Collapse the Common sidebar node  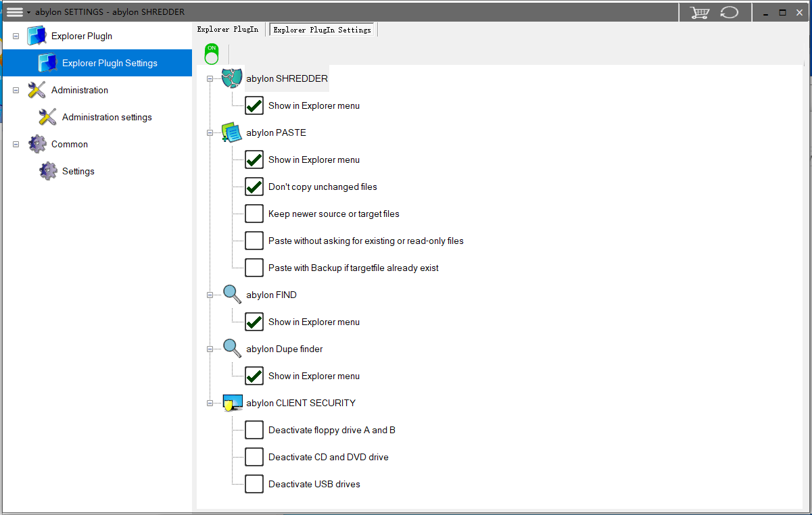[x=16, y=144]
